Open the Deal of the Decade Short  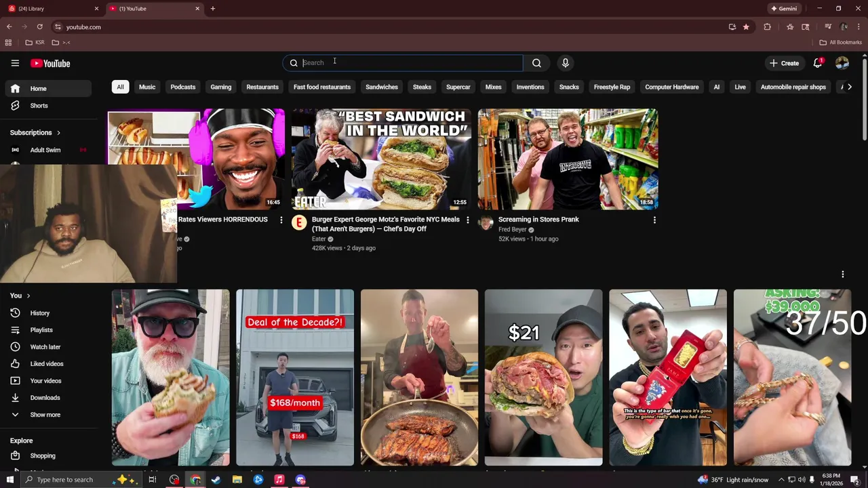click(x=295, y=378)
